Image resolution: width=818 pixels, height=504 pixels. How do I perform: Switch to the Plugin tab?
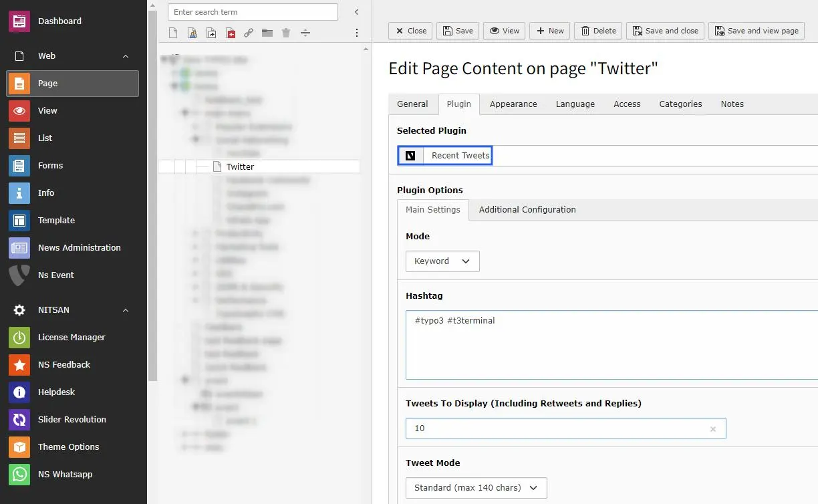tap(459, 104)
